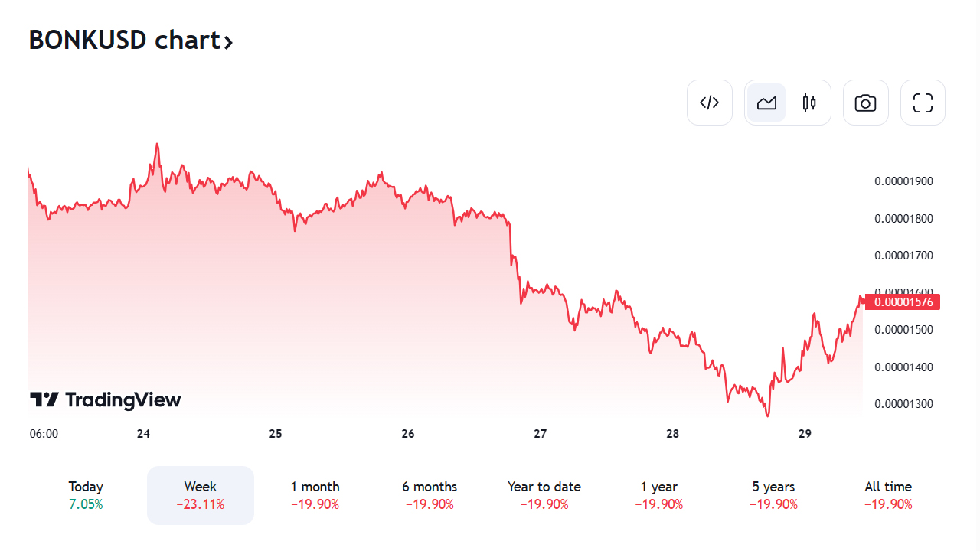Click the TradingView logo

[106, 399]
